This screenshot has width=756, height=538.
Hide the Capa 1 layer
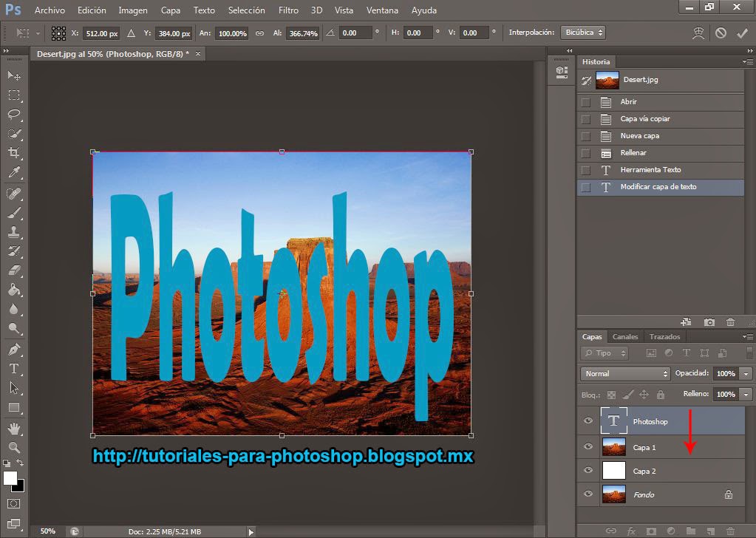[588, 447]
